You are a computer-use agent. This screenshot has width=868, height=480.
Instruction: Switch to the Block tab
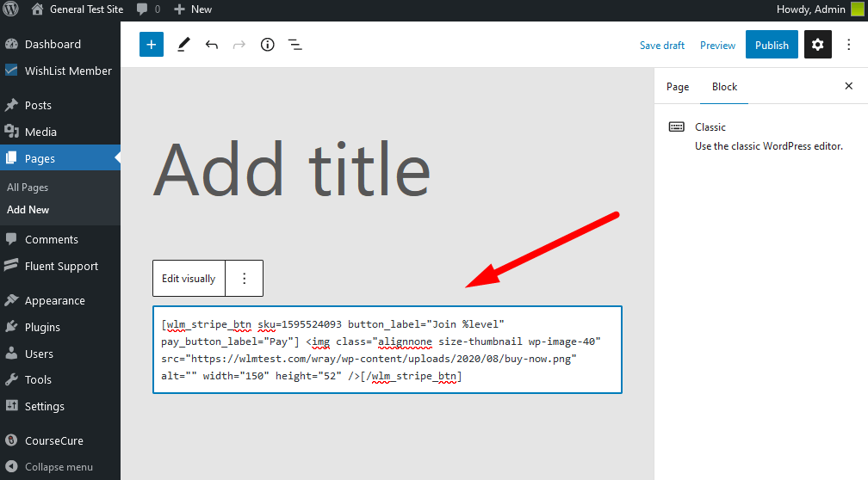tap(724, 87)
